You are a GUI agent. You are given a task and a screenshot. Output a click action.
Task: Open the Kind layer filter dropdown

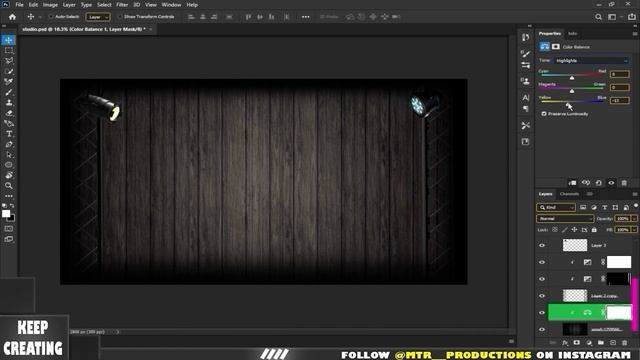click(x=556, y=207)
